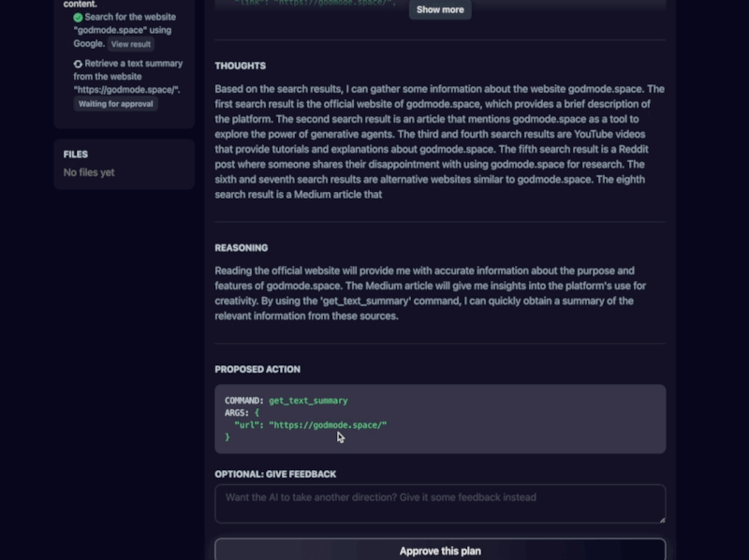Screen dimensions: 749x560
Task: Click the feedback box resize handle
Action: coord(662,520)
